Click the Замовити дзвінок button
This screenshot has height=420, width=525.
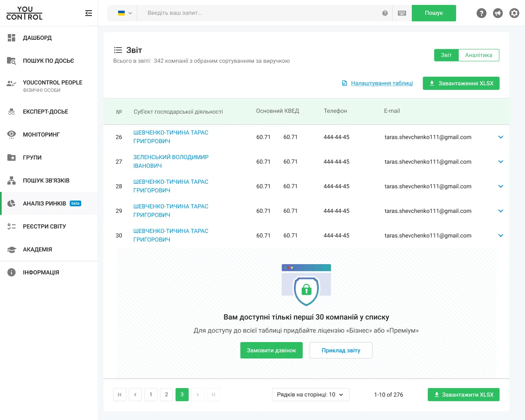click(x=272, y=350)
